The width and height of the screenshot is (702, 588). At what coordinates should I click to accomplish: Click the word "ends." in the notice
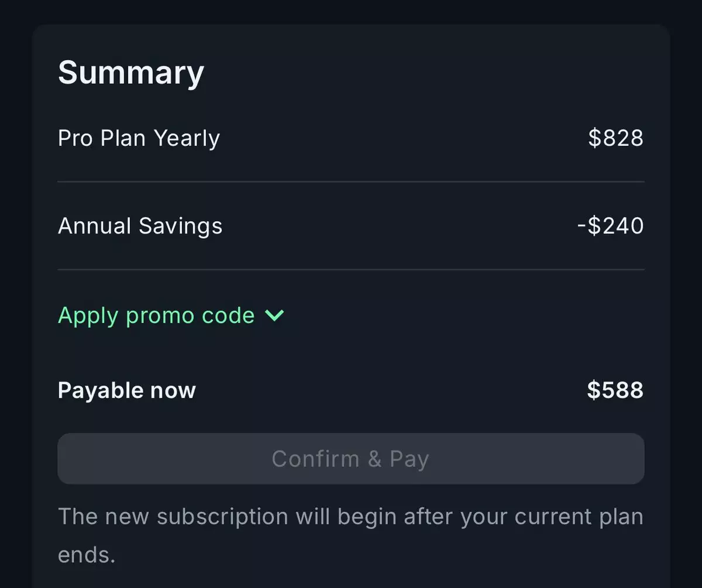click(x=86, y=555)
